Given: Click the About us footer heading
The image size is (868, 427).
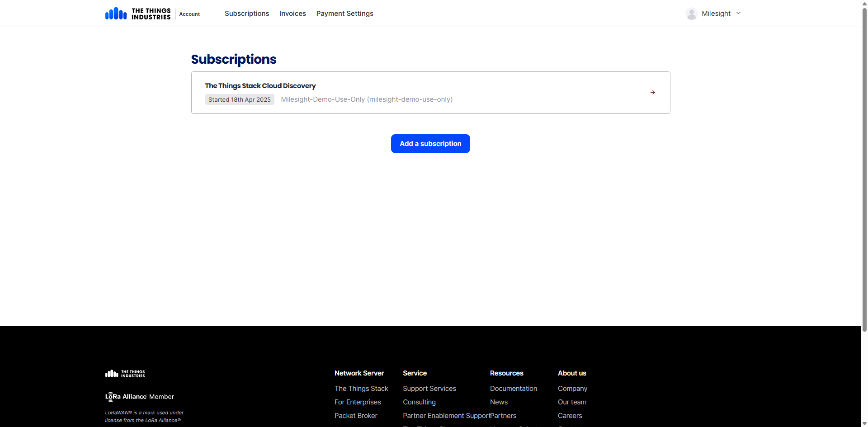Looking at the screenshot, I should (x=572, y=373).
